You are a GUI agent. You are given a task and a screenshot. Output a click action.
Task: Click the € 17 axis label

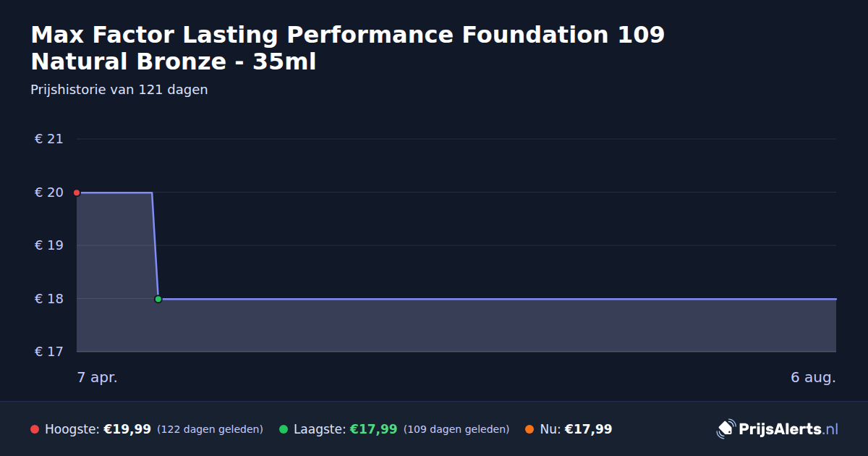[x=48, y=352]
